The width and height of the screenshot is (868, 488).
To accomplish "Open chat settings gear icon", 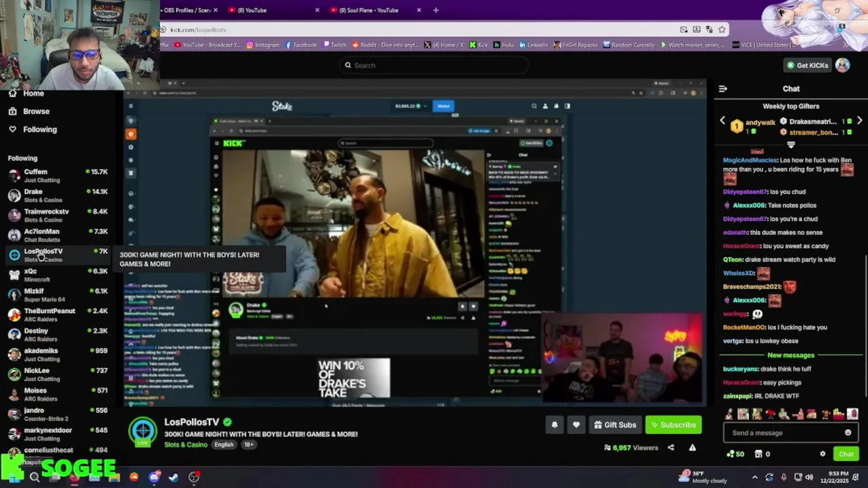I will 823,454.
